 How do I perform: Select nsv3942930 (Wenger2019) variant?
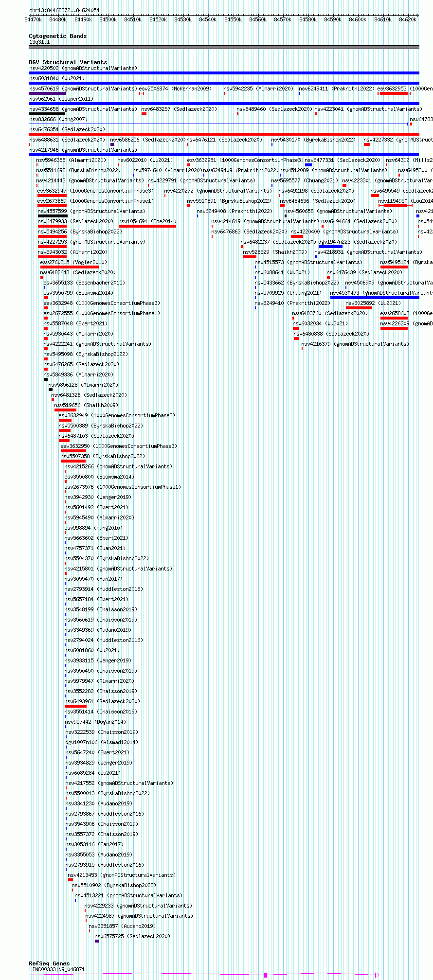[98, 497]
